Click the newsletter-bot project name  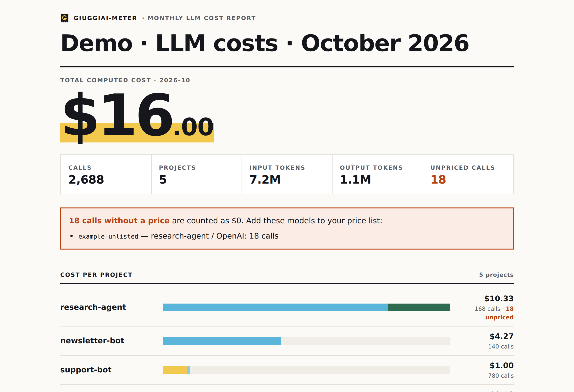click(x=92, y=341)
